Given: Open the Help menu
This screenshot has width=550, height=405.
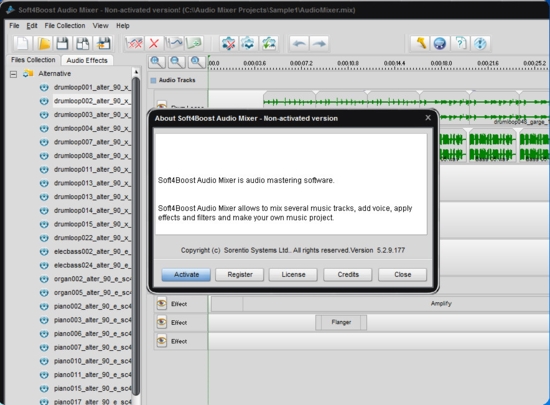Looking at the screenshot, I should tap(123, 26).
